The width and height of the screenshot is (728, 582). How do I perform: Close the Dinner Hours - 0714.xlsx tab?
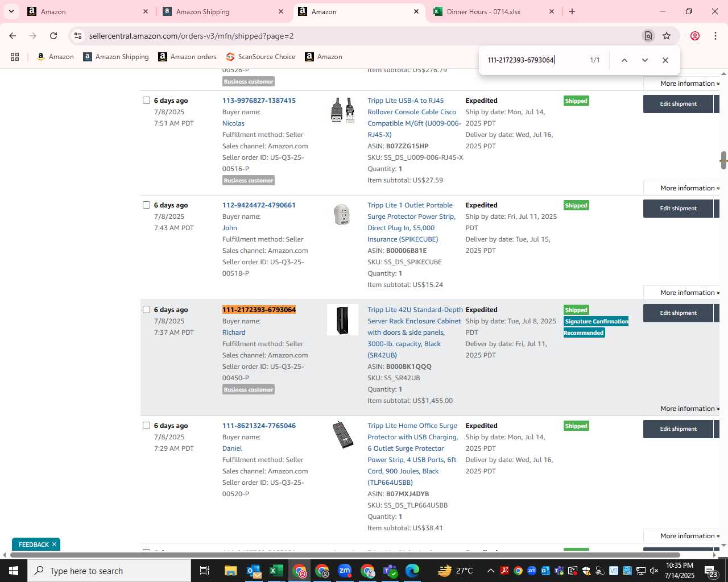[551, 11]
